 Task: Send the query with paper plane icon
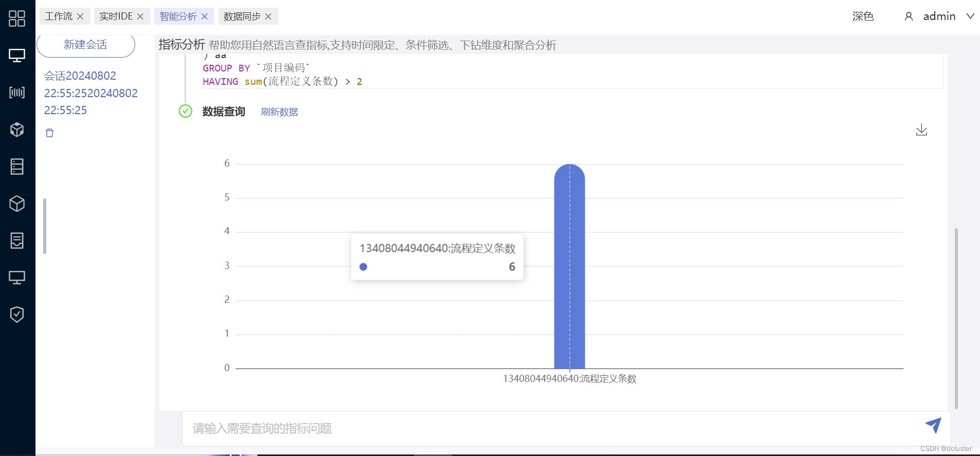pos(933,425)
